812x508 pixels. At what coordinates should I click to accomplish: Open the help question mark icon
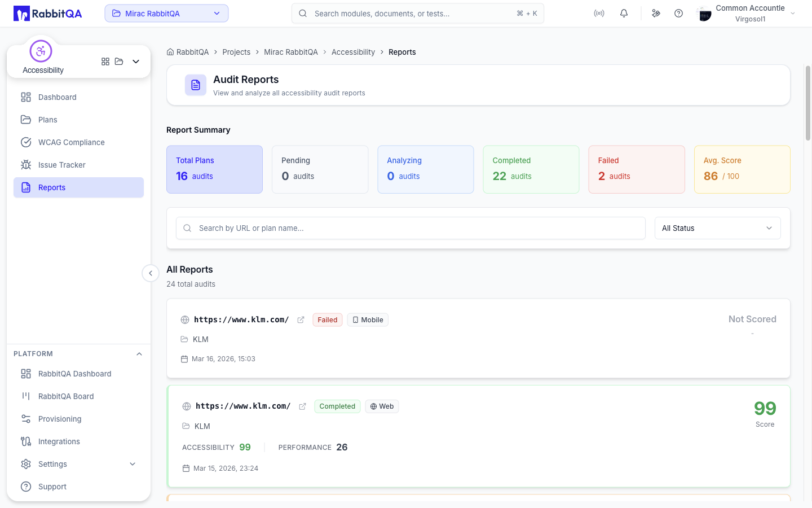coord(678,14)
